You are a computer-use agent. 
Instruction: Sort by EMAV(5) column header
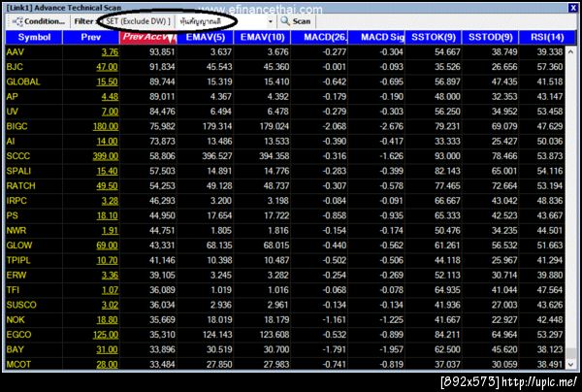(x=206, y=37)
